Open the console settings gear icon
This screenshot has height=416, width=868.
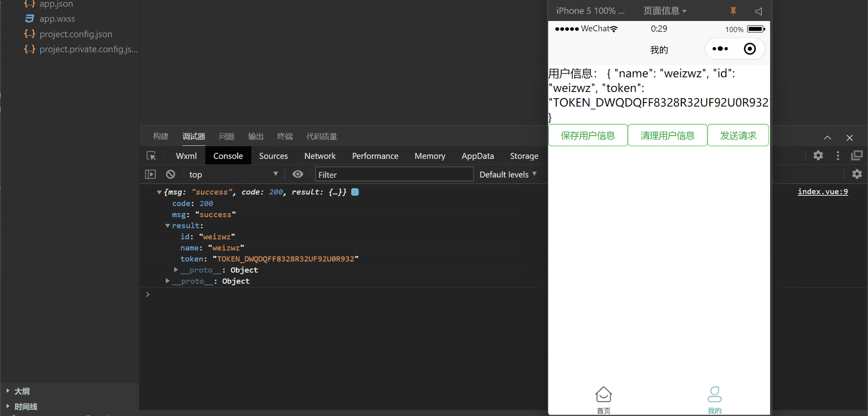857,174
